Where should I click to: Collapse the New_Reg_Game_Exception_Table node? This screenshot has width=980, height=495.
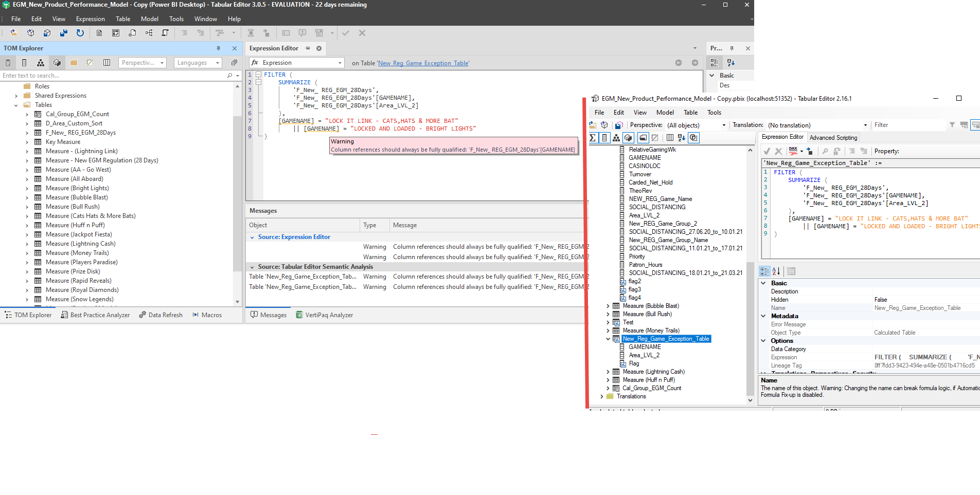608,339
